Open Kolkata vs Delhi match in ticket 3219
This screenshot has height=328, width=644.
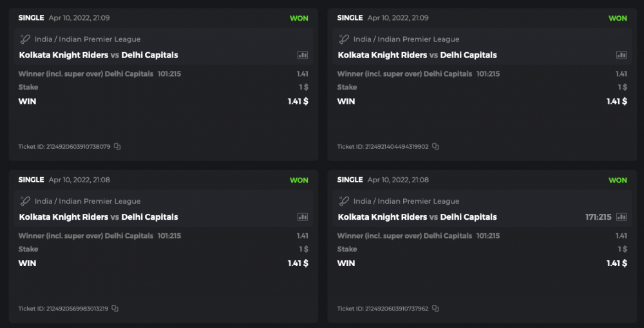(x=99, y=217)
